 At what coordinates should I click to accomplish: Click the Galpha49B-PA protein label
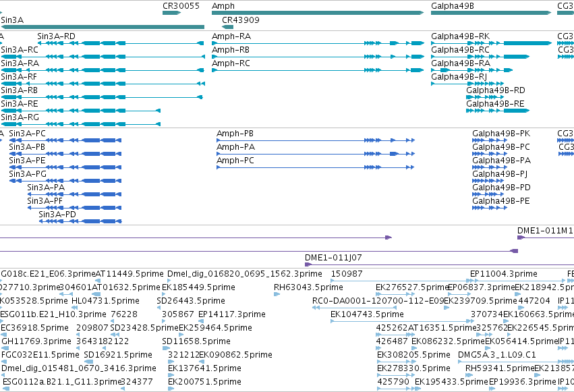[502, 161]
